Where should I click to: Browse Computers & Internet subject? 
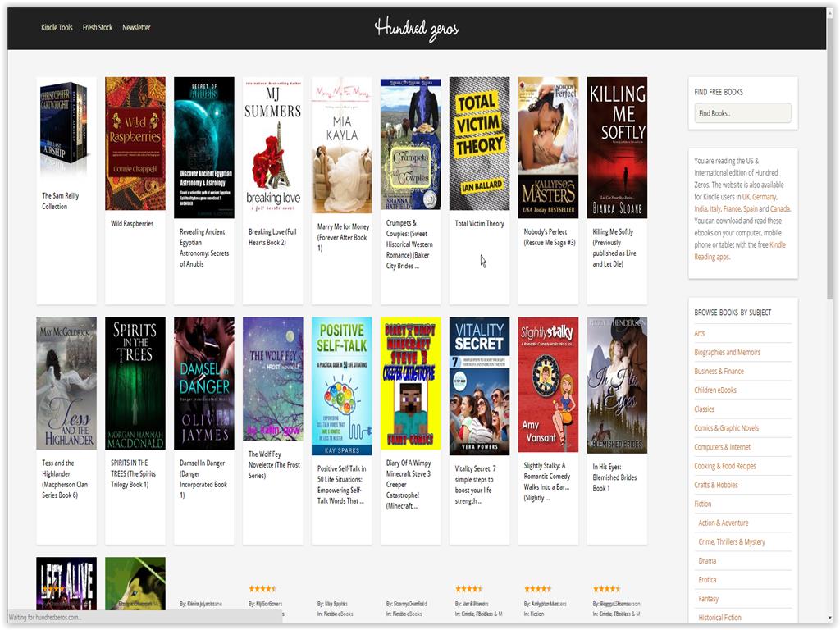tap(723, 447)
